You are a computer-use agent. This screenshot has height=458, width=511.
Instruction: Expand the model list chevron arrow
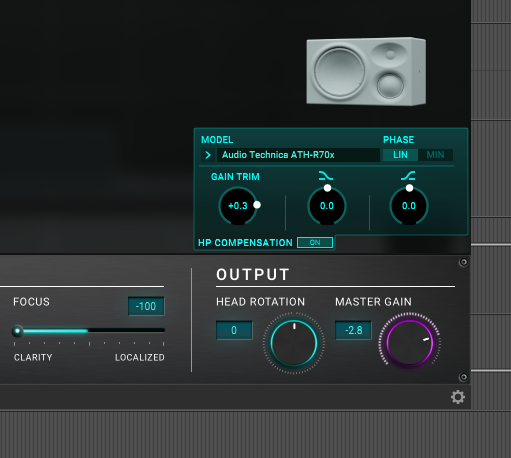pyautogui.click(x=208, y=155)
